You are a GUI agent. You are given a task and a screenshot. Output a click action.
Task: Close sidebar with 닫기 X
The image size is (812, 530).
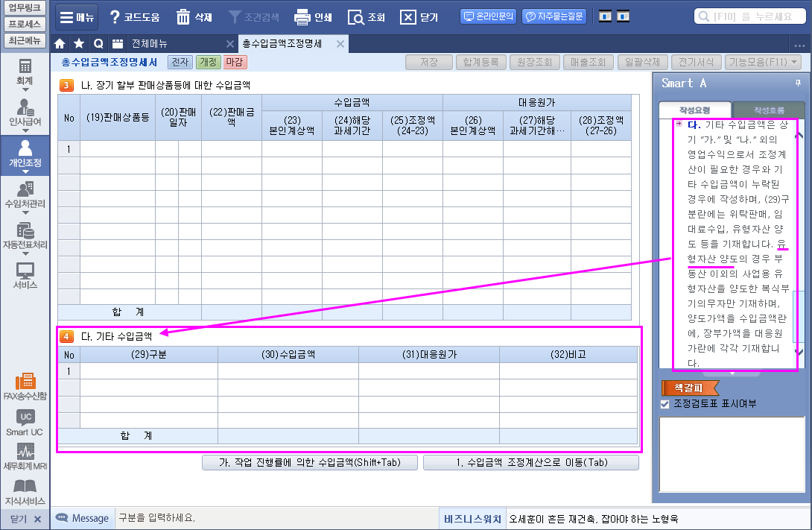coord(25,519)
